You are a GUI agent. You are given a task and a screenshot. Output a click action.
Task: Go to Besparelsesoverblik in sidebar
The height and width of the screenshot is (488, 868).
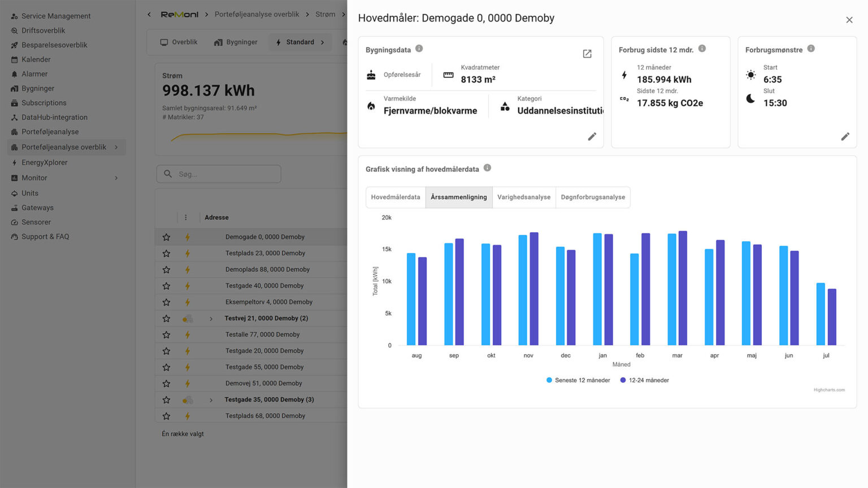click(x=54, y=45)
